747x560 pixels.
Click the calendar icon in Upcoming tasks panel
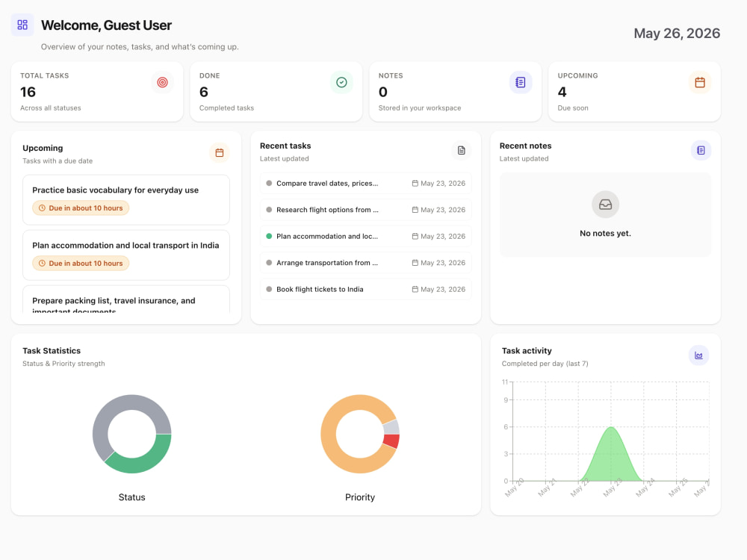pyautogui.click(x=220, y=153)
